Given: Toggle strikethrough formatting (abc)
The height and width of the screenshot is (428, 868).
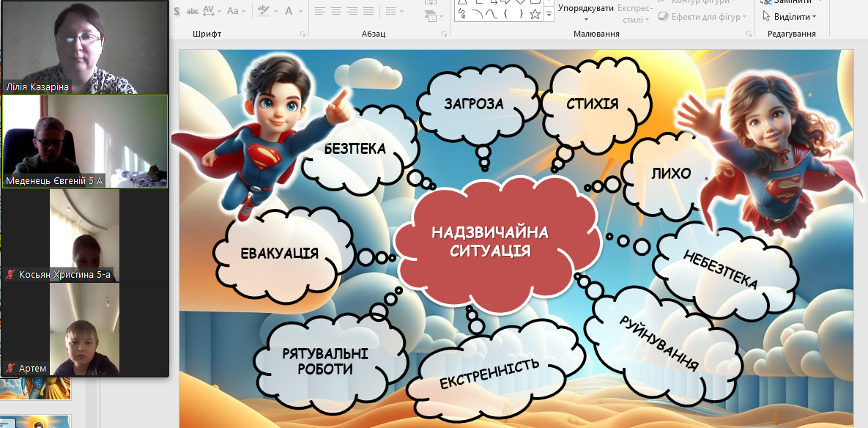Looking at the screenshot, I should point(193,10).
